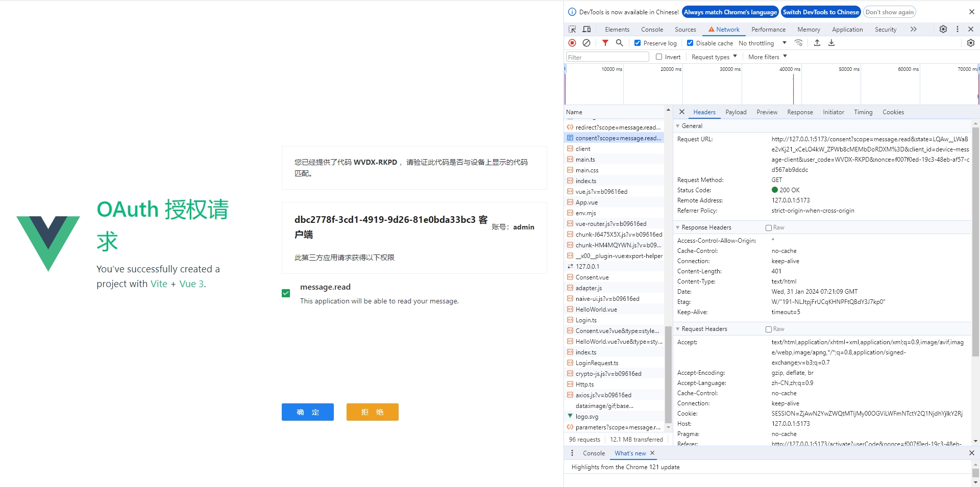Click the Switch DevTools to Chinese button

tap(821, 12)
